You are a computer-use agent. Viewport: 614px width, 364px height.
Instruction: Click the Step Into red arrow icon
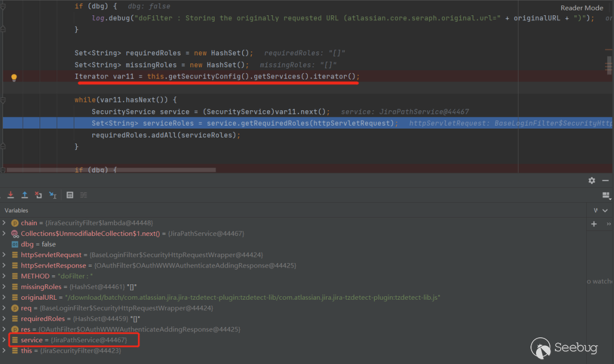[11, 195]
